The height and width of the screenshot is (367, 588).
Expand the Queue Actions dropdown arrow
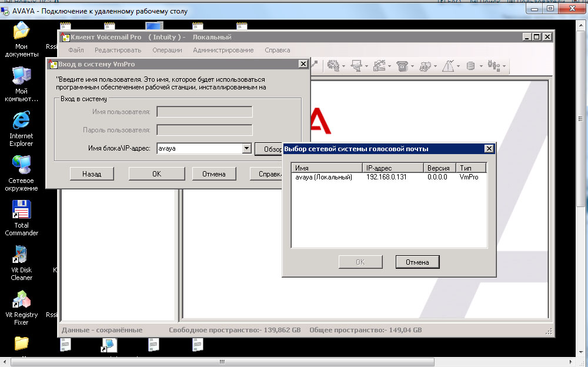coord(504,66)
